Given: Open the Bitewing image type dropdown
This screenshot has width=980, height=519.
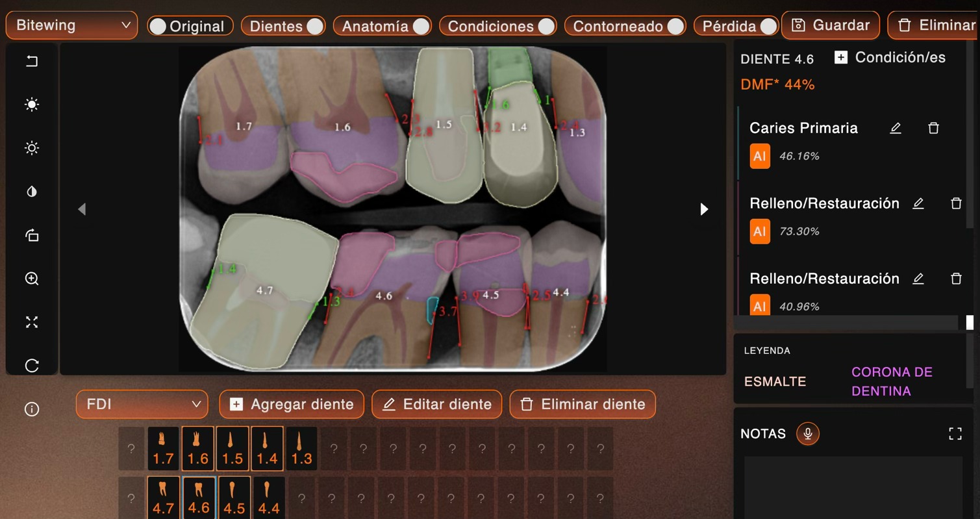Looking at the screenshot, I should (71, 25).
